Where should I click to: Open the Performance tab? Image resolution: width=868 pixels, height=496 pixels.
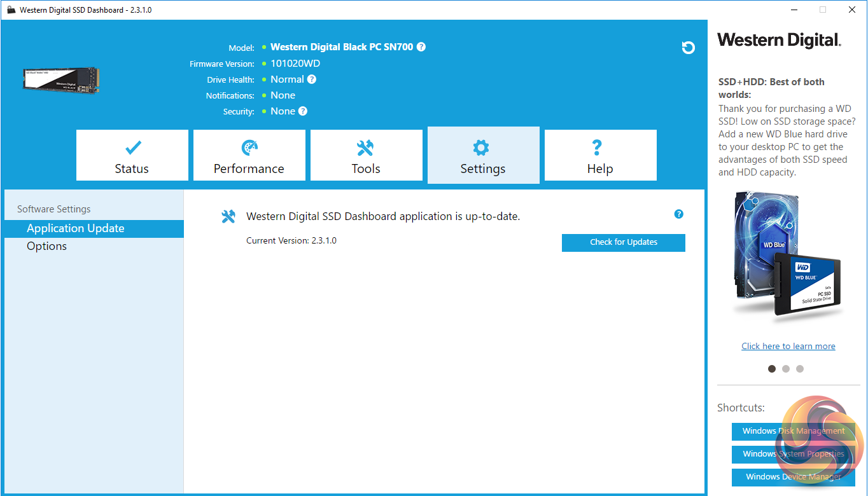(x=249, y=156)
